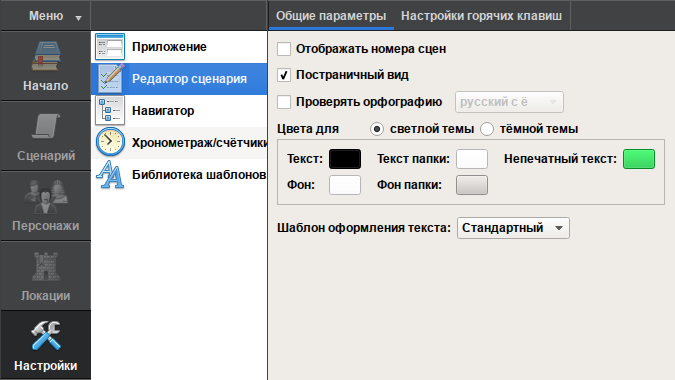
Task: Select the Настройки hammer and wrench icon
Action: tap(45, 335)
